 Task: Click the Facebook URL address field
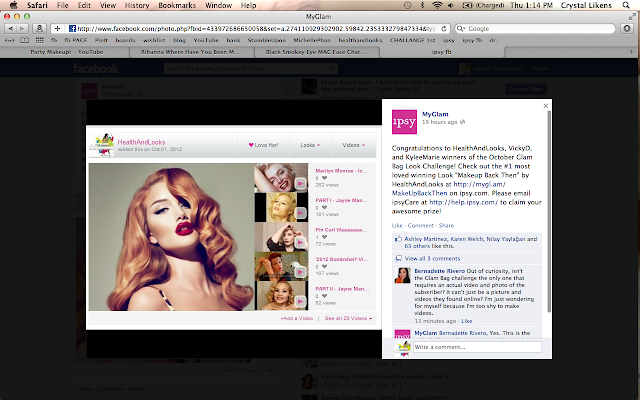pyautogui.click(x=255, y=29)
